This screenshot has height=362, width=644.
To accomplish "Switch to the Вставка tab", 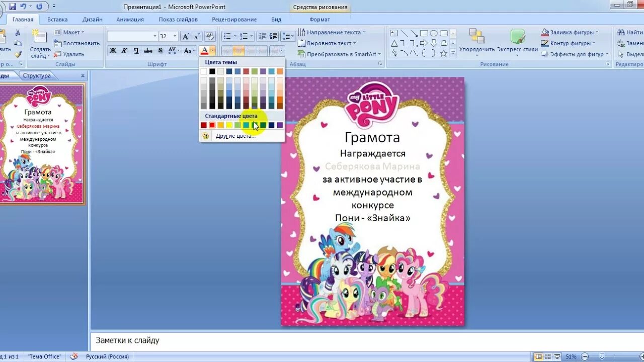I will point(57,20).
